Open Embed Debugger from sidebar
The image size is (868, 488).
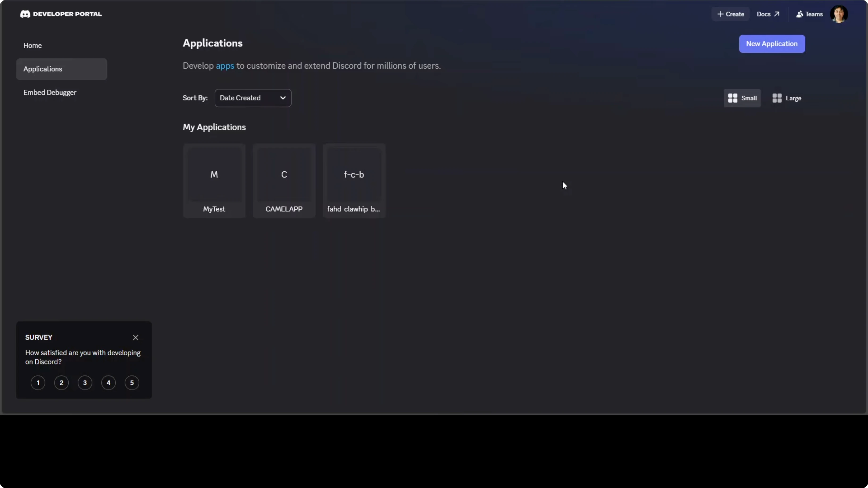pos(50,92)
